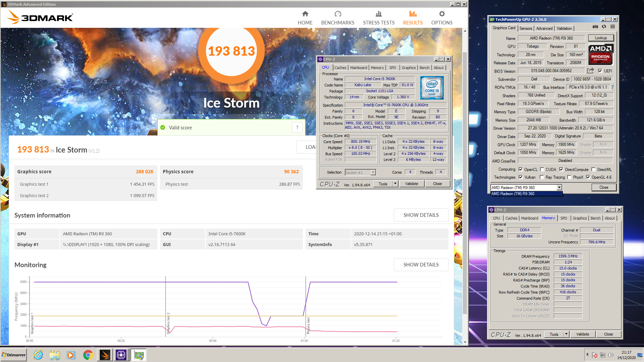Open the Sensors tab in GPU-Z
The height and width of the screenshot is (362, 644).
pyautogui.click(x=526, y=28)
